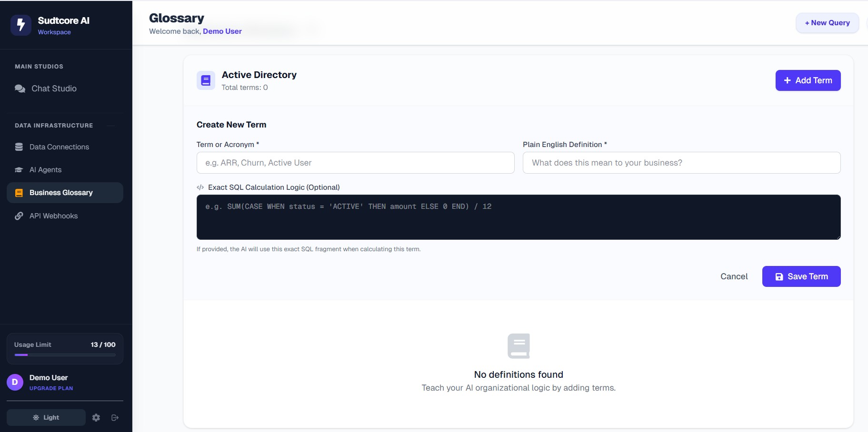This screenshot has width=868, height=432.
Task: Select Business Glossary in the sidebar
Action: [x=61, y=193]
